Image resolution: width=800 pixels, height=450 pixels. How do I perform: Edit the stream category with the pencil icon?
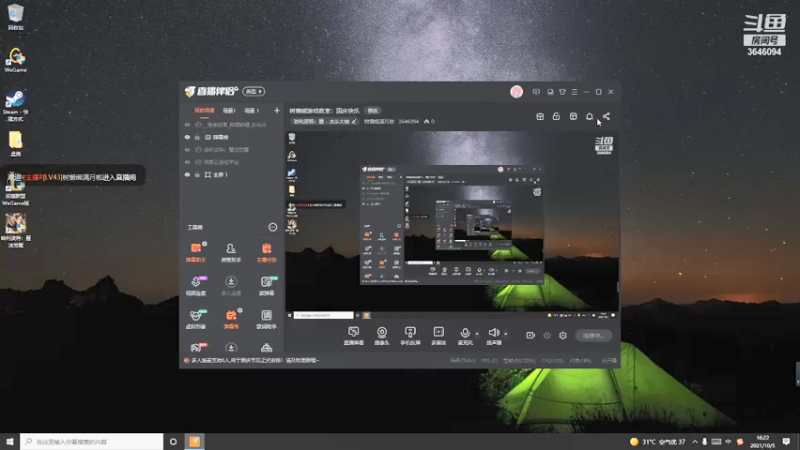[x=354, y=121]
